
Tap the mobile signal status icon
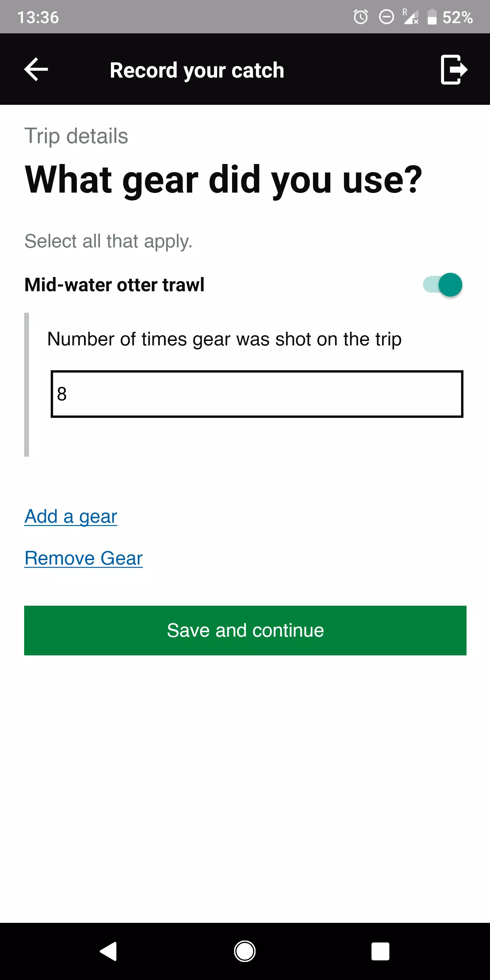click(x=410, y=17)
